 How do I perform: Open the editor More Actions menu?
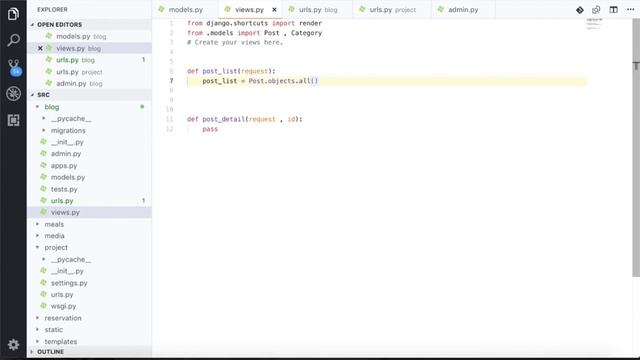(x=630, y=10)
